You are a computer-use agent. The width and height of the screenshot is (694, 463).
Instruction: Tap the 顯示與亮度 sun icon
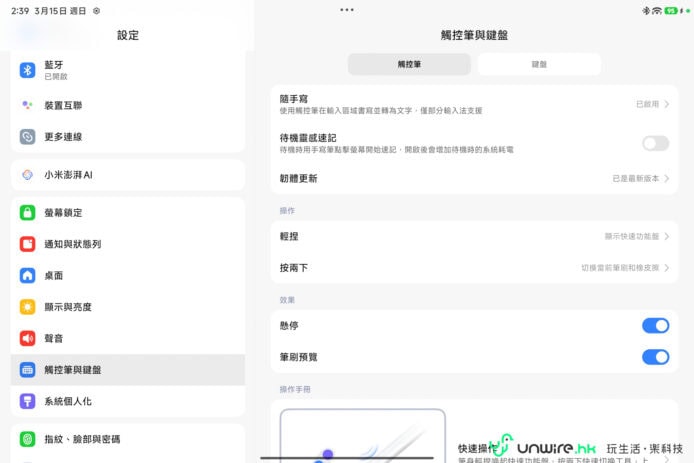tap(28, 307)
